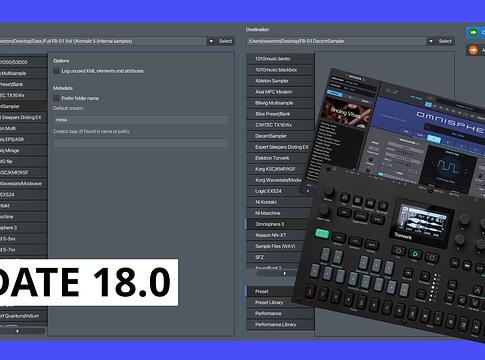
Task: Select Sleepers Disting EX in source list
Action: click(24, 117)
